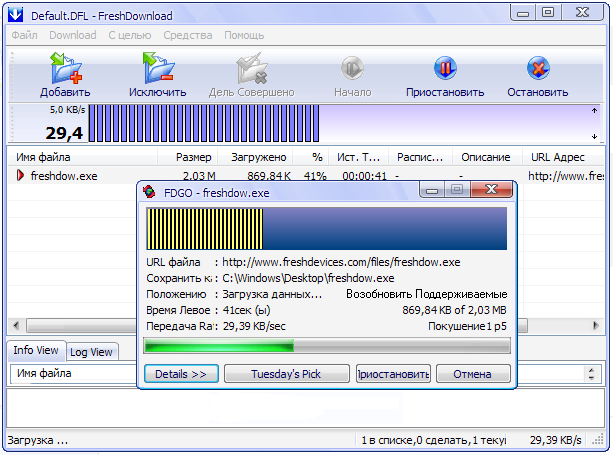Close the FDGO dialog
The height and width of the screenshot is (455, 613).
pos(491,190)
